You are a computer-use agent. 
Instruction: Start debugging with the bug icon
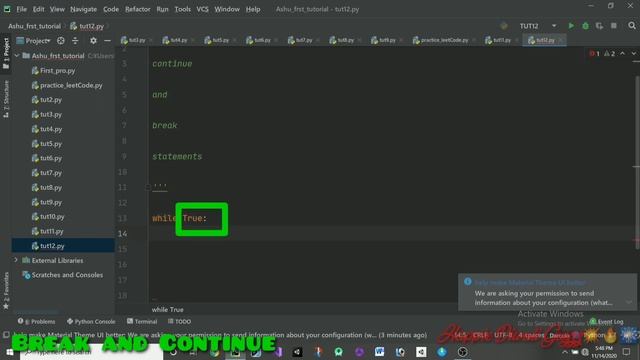click(585, 26)
